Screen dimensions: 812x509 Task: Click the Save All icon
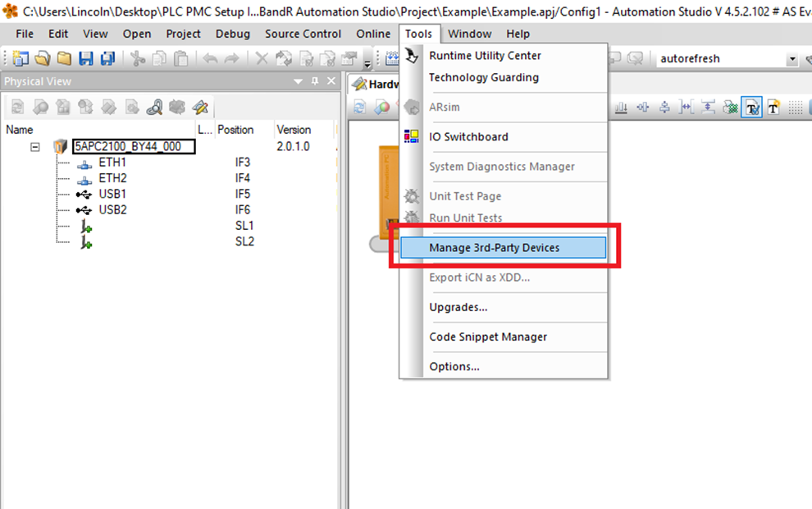[107, 58]
